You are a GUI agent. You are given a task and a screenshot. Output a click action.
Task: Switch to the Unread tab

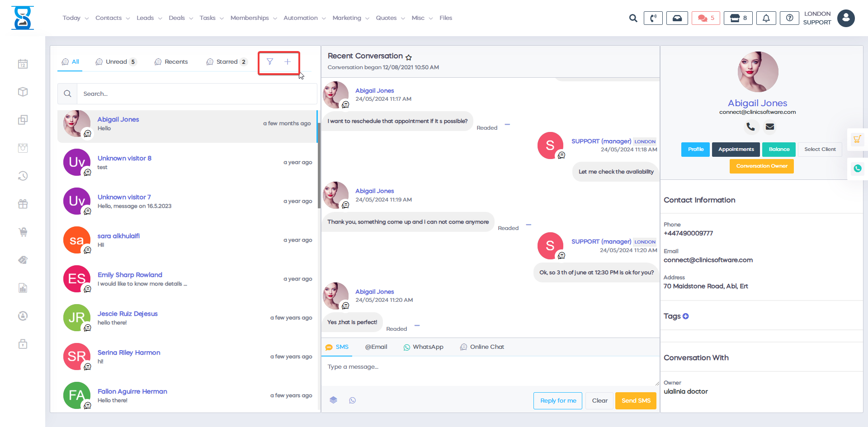116,62
